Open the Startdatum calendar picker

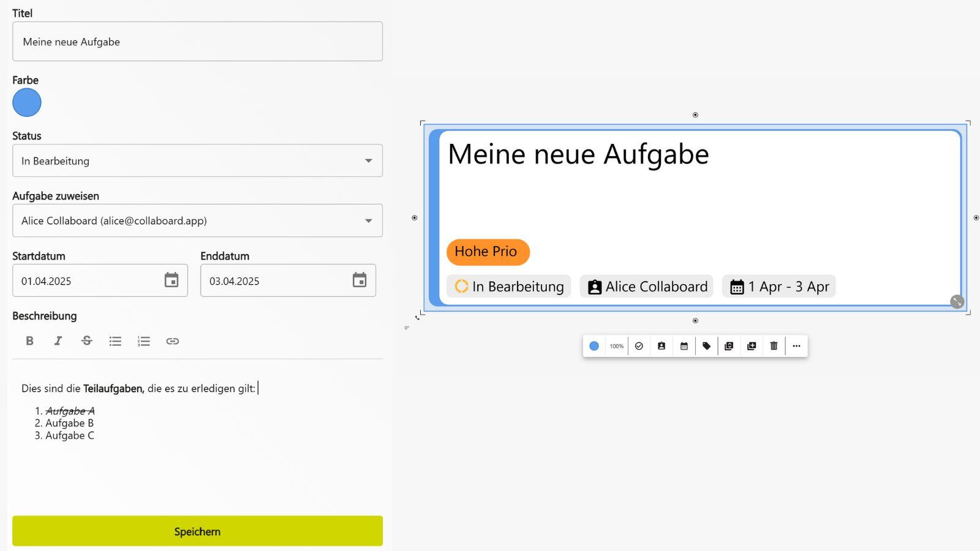171,280
